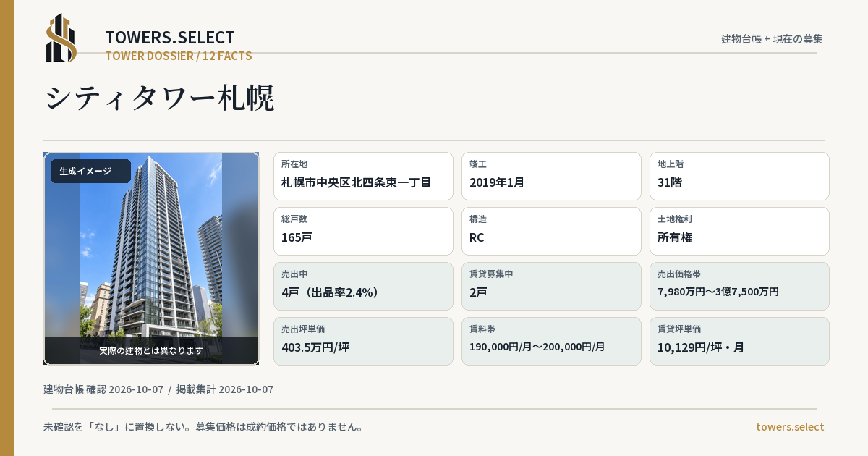Click the 建物台帳 + 現在の募集 header text

(x=772, y=39)
